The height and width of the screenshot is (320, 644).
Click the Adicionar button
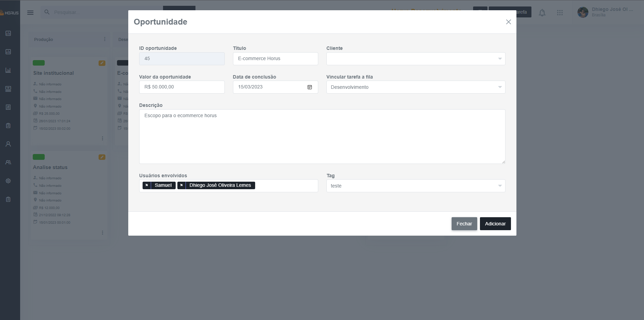coord(495,224)
